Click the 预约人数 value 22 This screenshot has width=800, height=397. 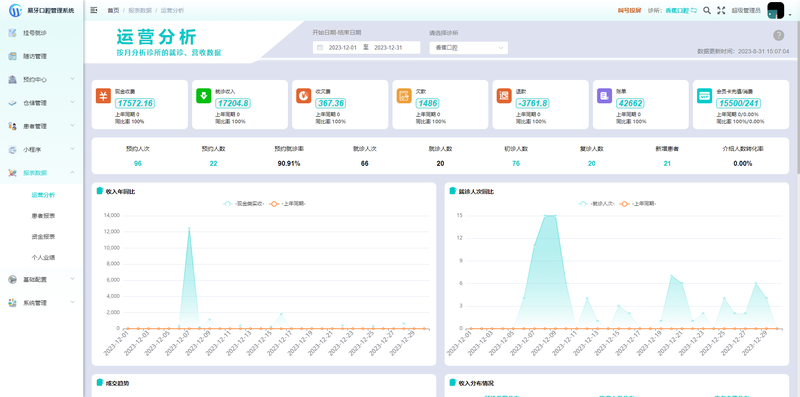(x=213, y=164)
